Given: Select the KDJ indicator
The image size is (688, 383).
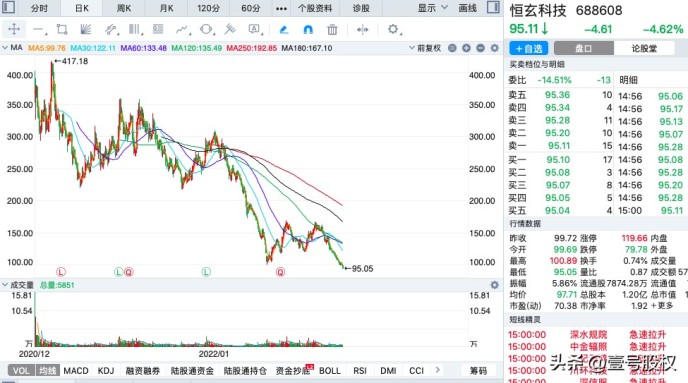Looking at the screenshot, I should [106, 371].
